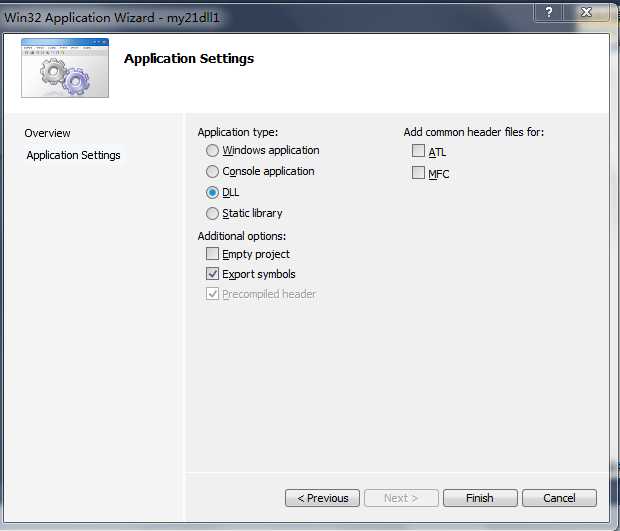Select the Console application radio button

[212, 171]
